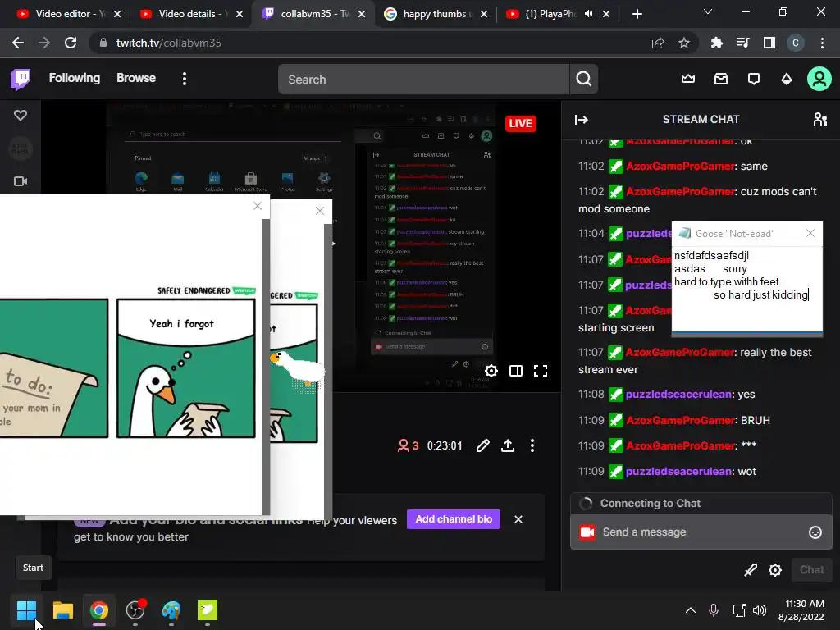
Task: Open moderator sword tools icon
Action: click(x=751, y=570)
